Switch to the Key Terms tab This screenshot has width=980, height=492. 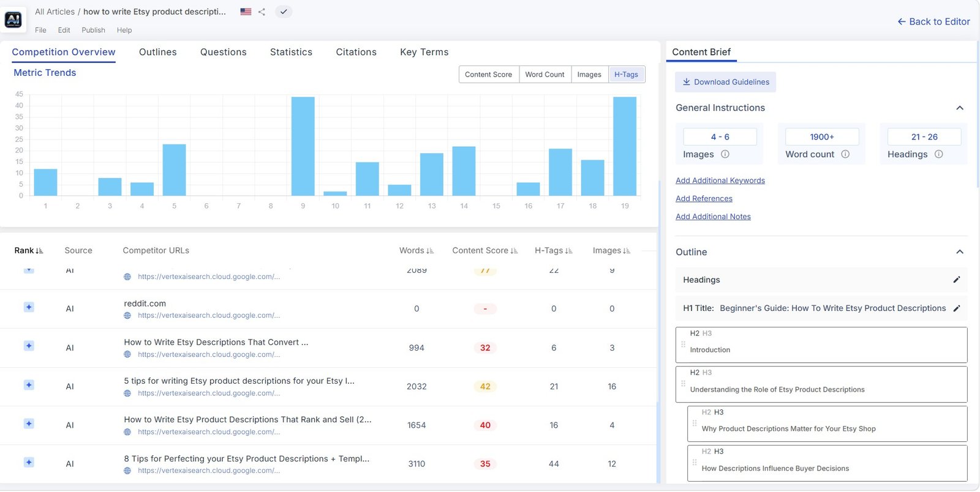pyautogui.click(x=424, y=52)
